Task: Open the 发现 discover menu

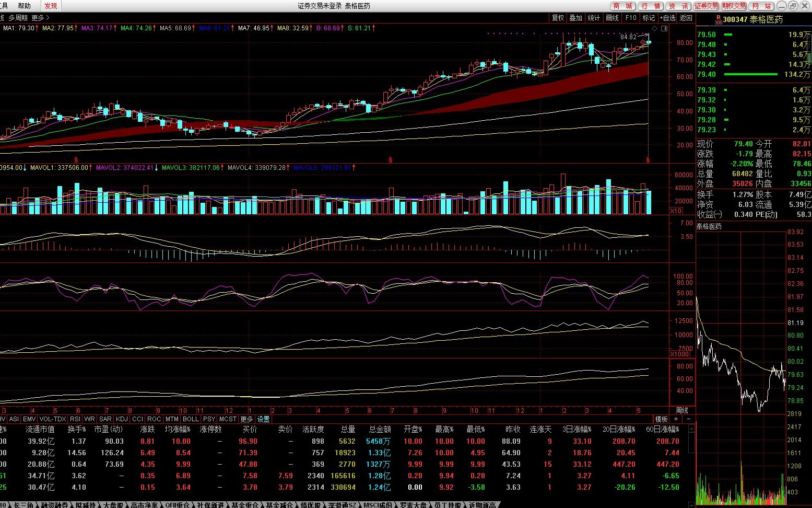Action: coord(51,6)
